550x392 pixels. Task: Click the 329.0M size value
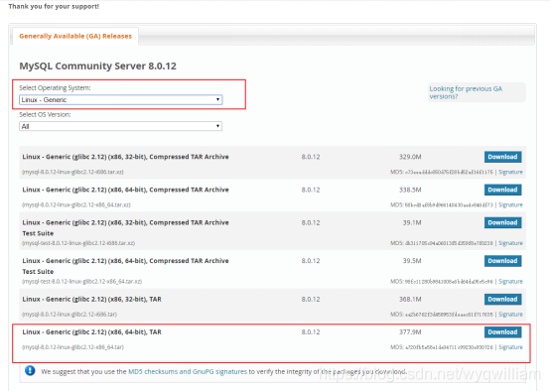[x=410, y=157]
